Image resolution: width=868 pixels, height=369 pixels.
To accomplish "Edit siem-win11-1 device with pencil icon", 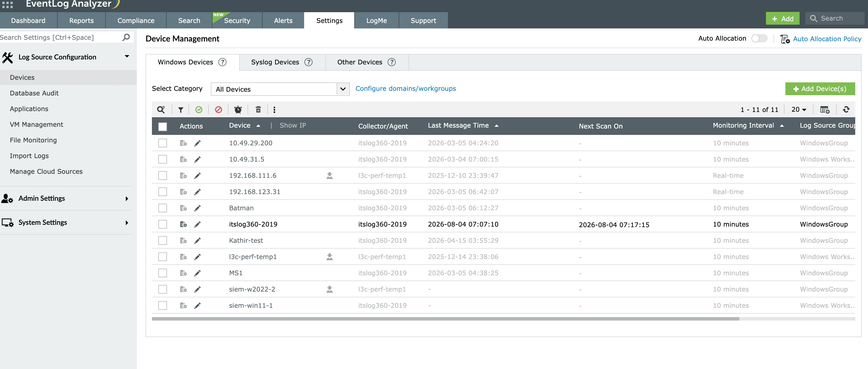I will coord(197,305).
